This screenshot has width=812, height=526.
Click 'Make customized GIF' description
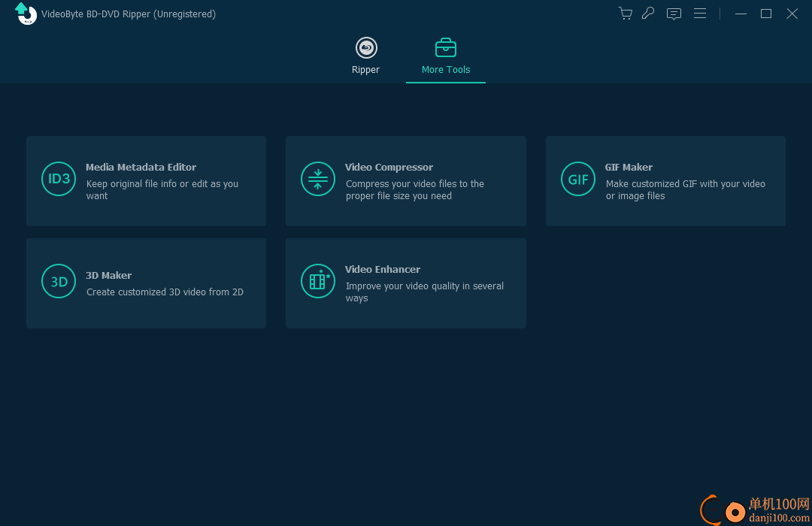point(685,189)
